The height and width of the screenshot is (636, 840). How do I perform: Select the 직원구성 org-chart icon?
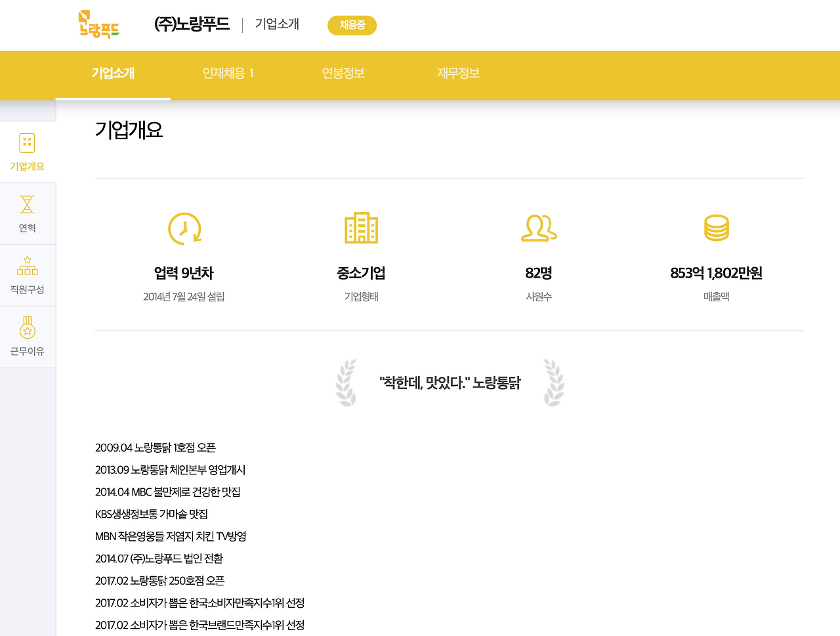click(27, 265)
